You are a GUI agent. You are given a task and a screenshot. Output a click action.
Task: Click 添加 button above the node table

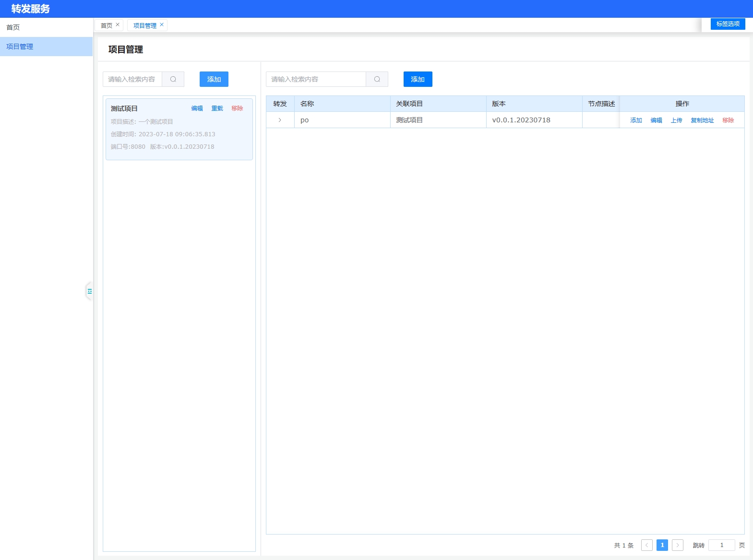(x=418, y=79)
